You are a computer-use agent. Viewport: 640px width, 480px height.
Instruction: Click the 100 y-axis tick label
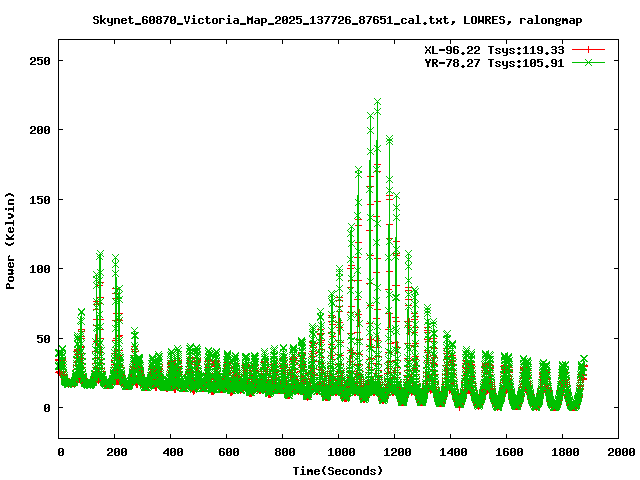[40, 269]
